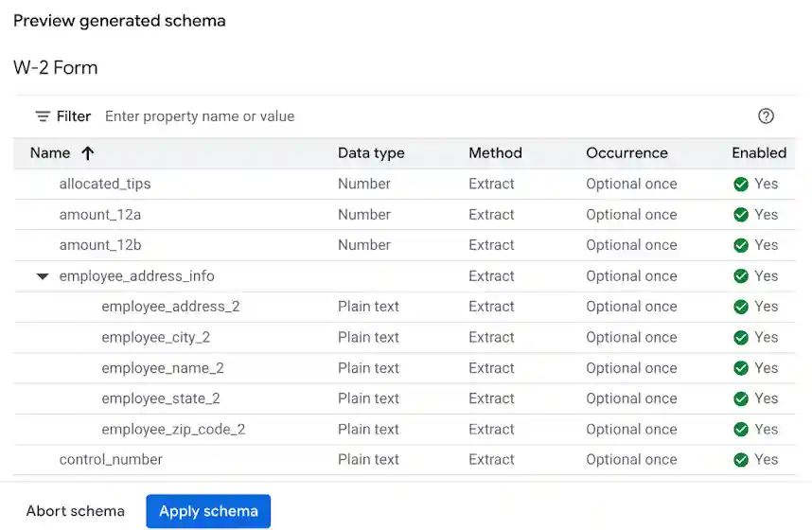Click the Method column header
This screenshot has width=812, height=530.
[x=495, y=153]
